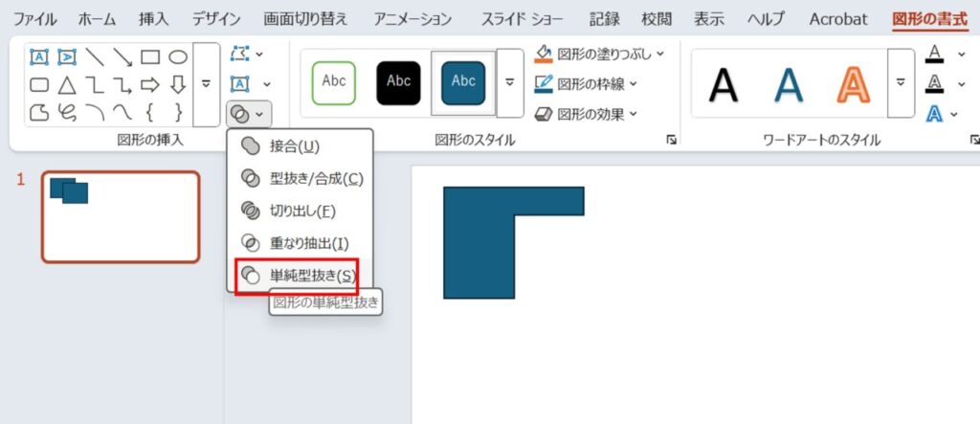Select the triangle shape
This screenshot has width=980, height=424.
tap(66, 84)
